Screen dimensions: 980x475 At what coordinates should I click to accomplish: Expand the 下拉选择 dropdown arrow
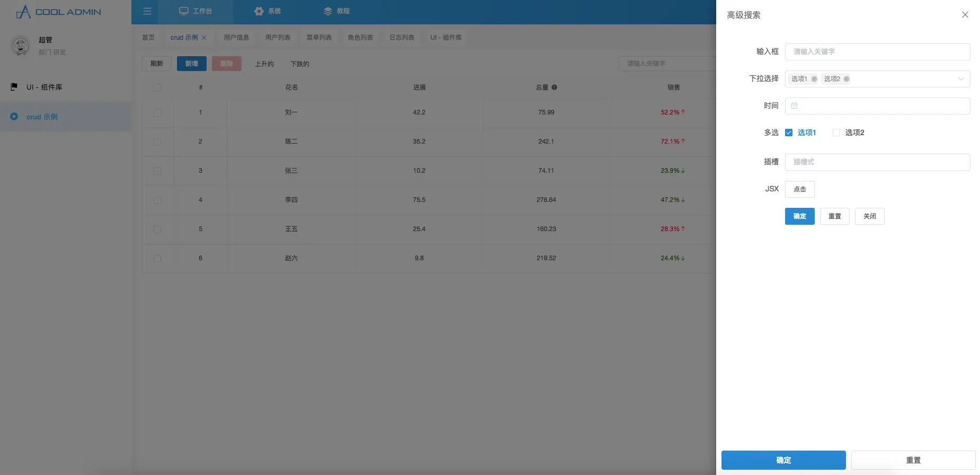(961, 79)
